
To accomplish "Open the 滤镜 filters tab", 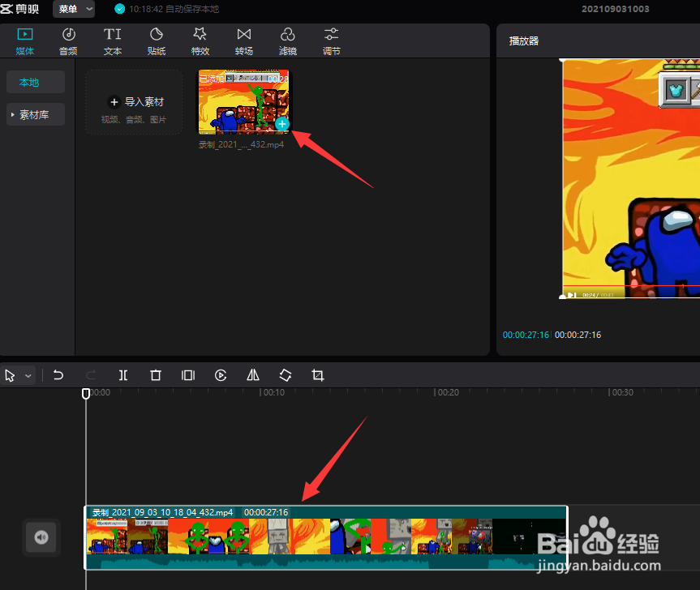I will (x=287, y=41).
